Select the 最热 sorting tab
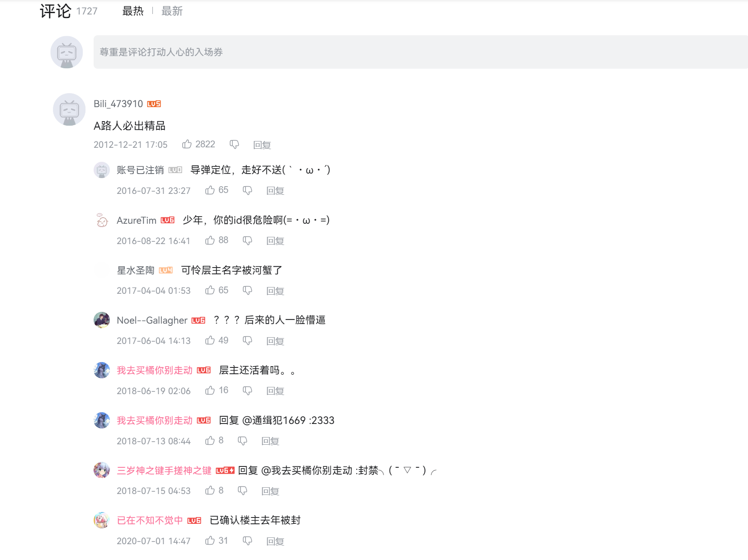Viewport: 748px width, 560px height. point(133,11)
